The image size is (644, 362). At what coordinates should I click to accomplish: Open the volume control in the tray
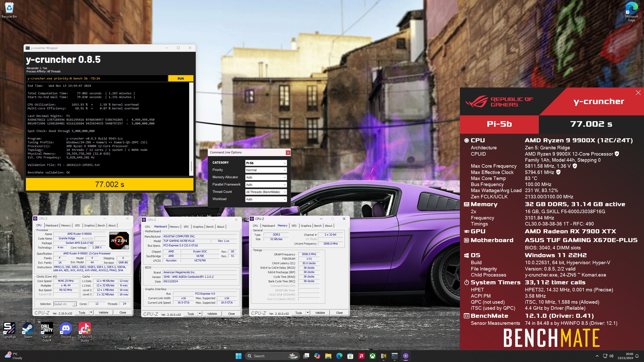coord(611,356)
